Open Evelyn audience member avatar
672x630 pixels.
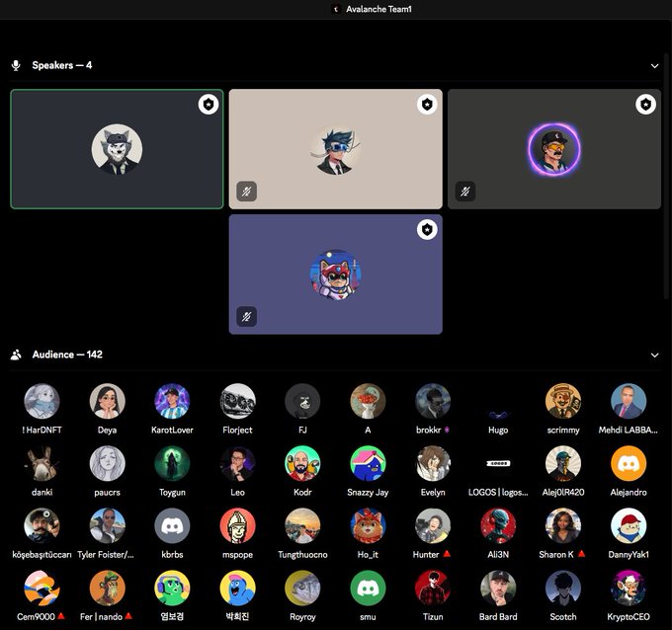(433, 463)
